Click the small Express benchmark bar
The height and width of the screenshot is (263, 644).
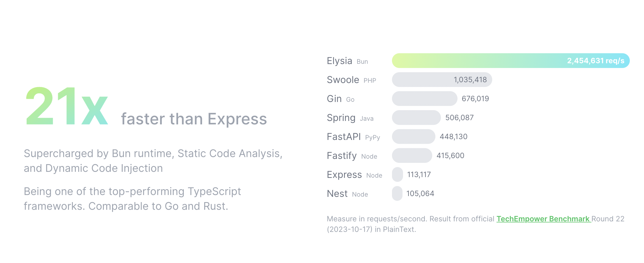point(397,175)
